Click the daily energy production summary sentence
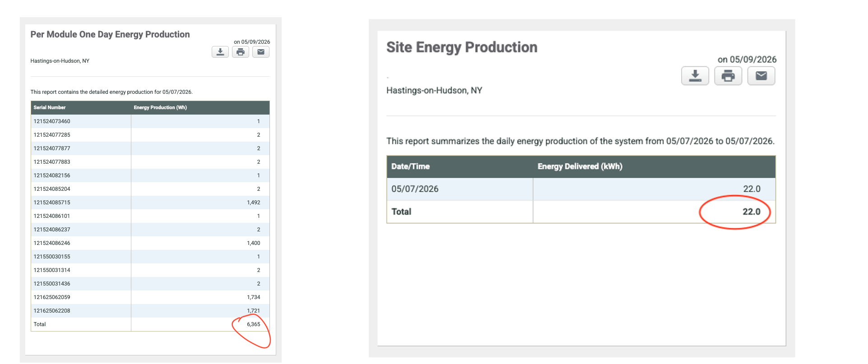 [x=580, y=141]
